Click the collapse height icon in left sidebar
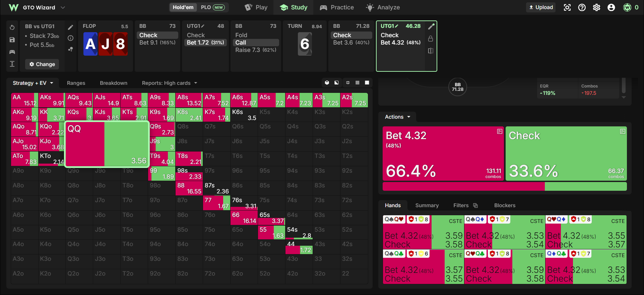Screen dimensions: 644x295 click(x=12, y=64)
